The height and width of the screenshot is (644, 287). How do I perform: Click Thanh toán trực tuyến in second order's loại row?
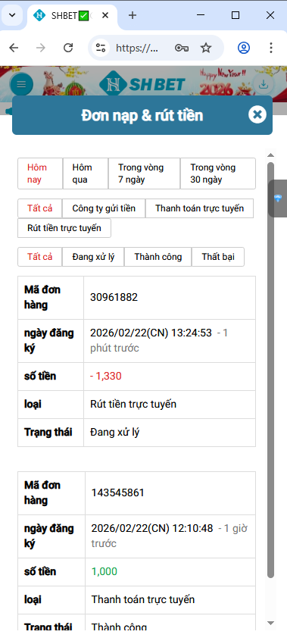(x=143, y=599)
